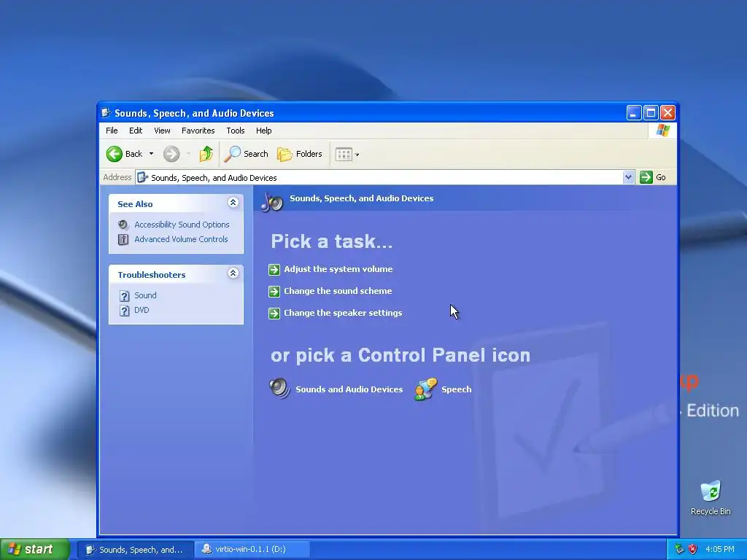Viewport: 747px width, 560px height.
Task: Switch to Sounds, Speech taskbar button
Action: tap(136, 550)
